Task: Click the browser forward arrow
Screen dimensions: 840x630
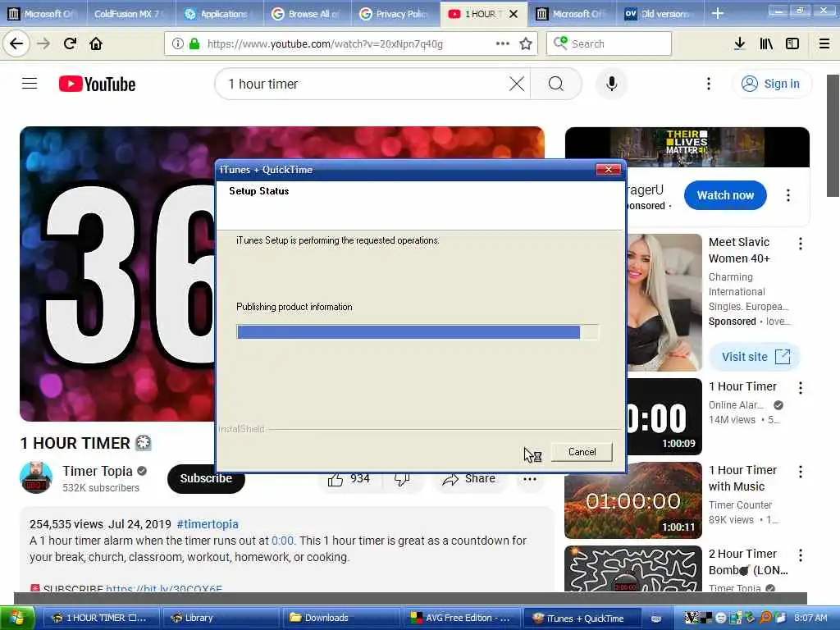Action: pyautogui.click(x=43, y=43)
